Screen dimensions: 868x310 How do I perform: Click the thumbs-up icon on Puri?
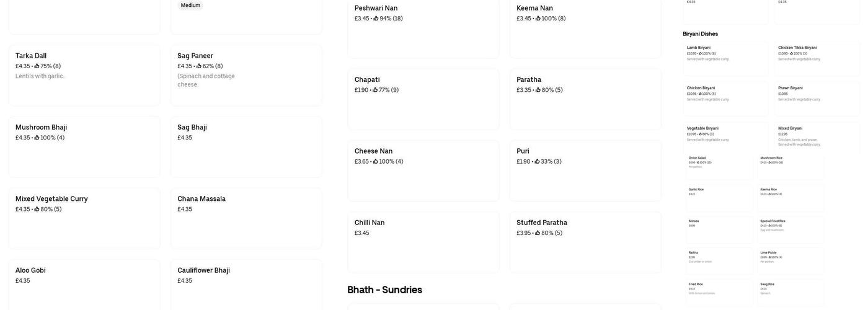[537, 162]
